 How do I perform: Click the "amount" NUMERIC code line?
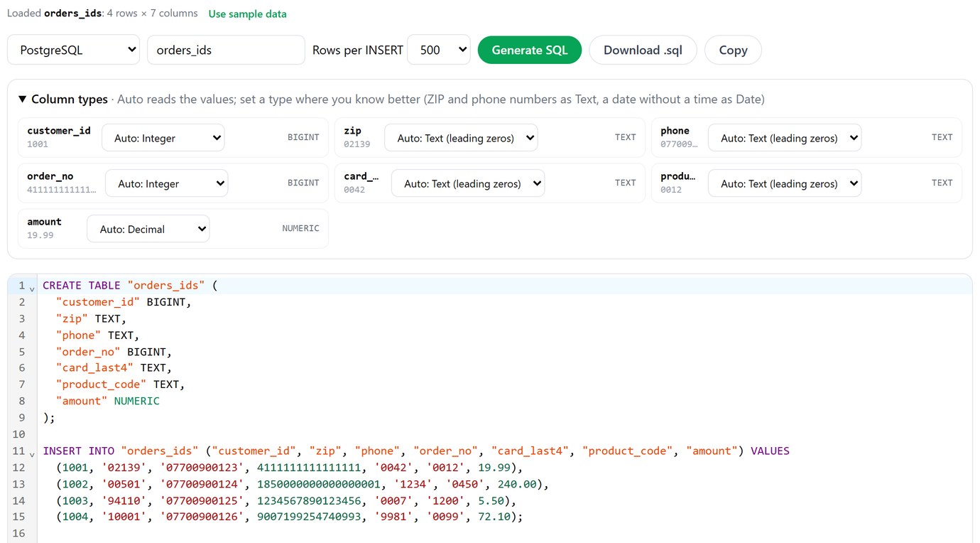point(108,401)
